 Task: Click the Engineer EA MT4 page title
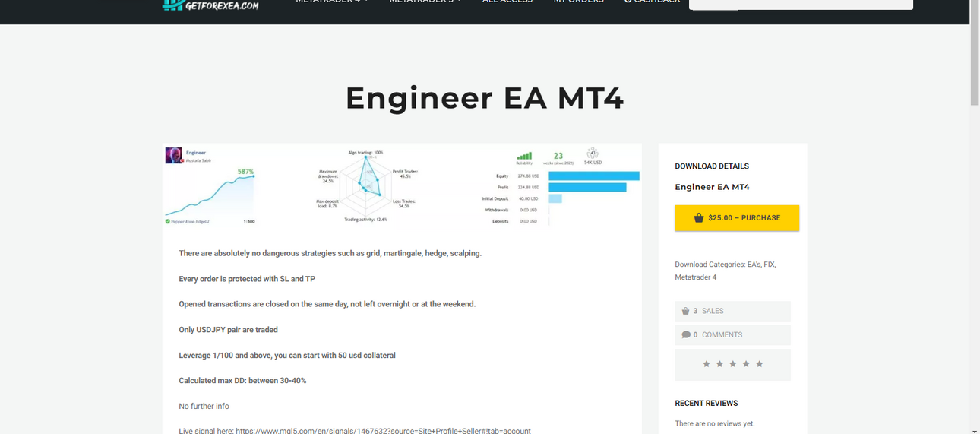pyautogui.click(x=485, y=98)
